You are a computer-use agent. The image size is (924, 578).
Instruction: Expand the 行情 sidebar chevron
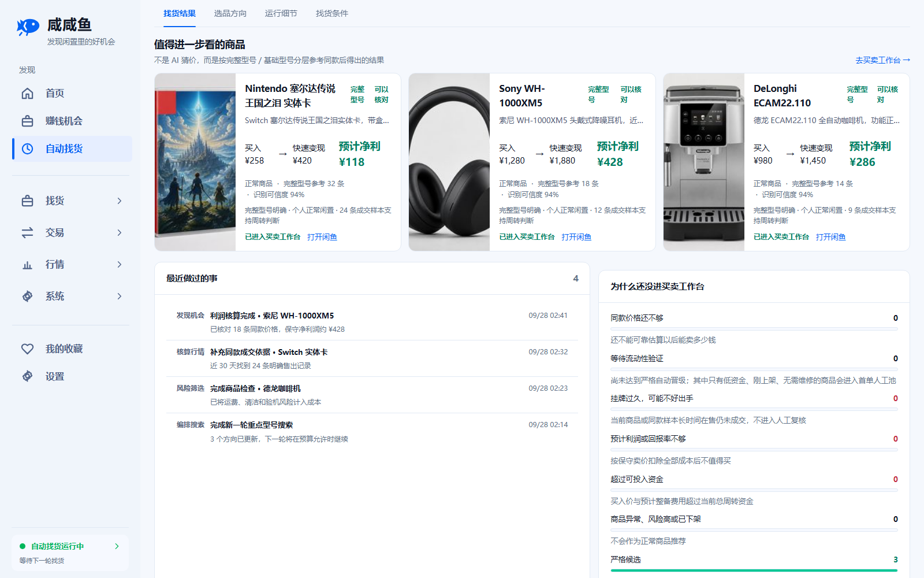point(120,264)
